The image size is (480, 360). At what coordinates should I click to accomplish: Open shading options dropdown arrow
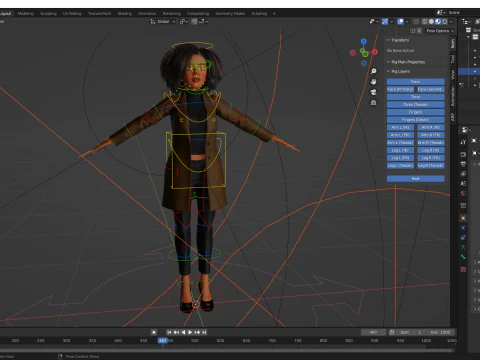coord(451,22)
